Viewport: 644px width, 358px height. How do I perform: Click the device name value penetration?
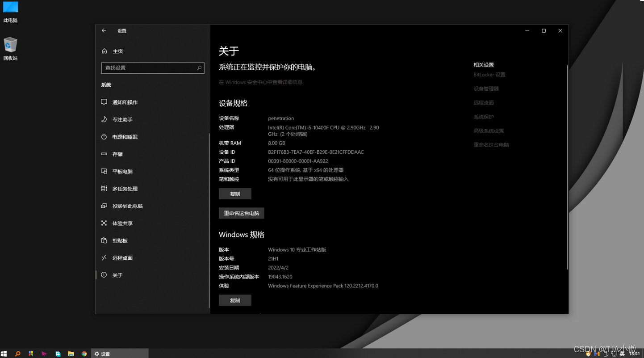click(x=281, y=118)
